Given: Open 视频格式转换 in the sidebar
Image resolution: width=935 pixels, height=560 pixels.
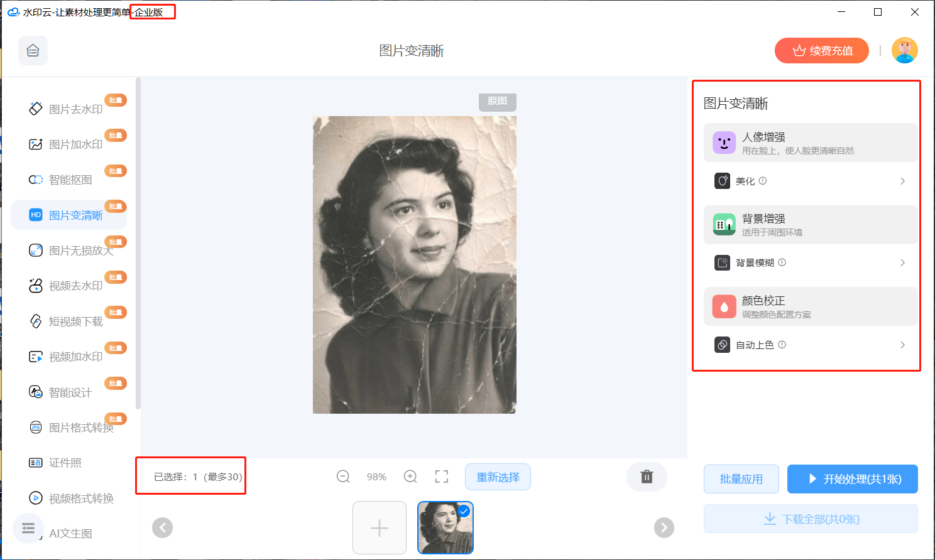Looking at the screenshot, I should [x=69, y=498].
